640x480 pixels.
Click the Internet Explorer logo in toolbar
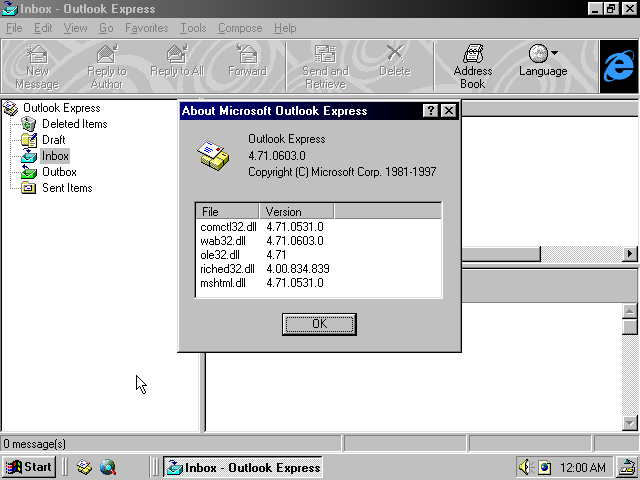619,67
